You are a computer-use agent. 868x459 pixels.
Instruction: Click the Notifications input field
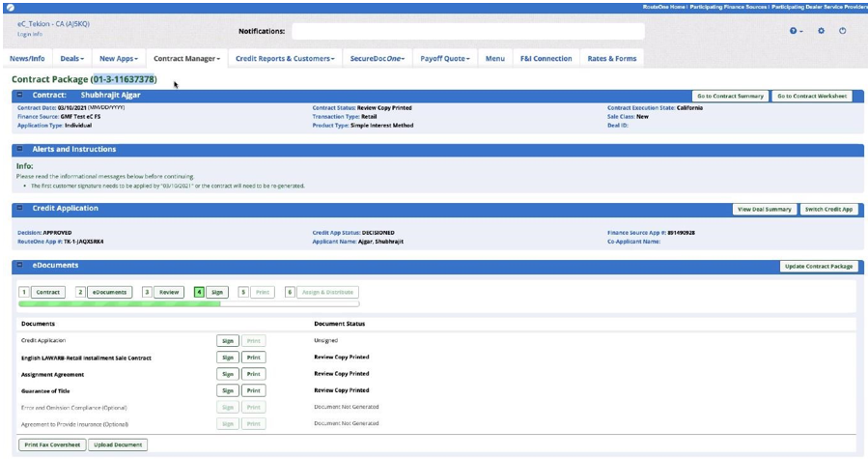pyautogui.click(x=468, y=31)
